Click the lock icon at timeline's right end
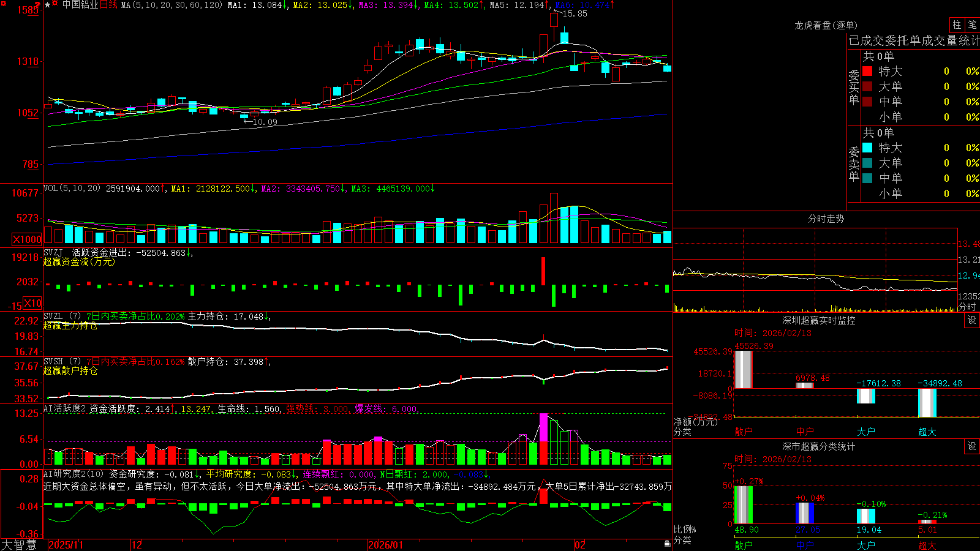This screenshot has width=980, height=551. click(x=668, y=544)
